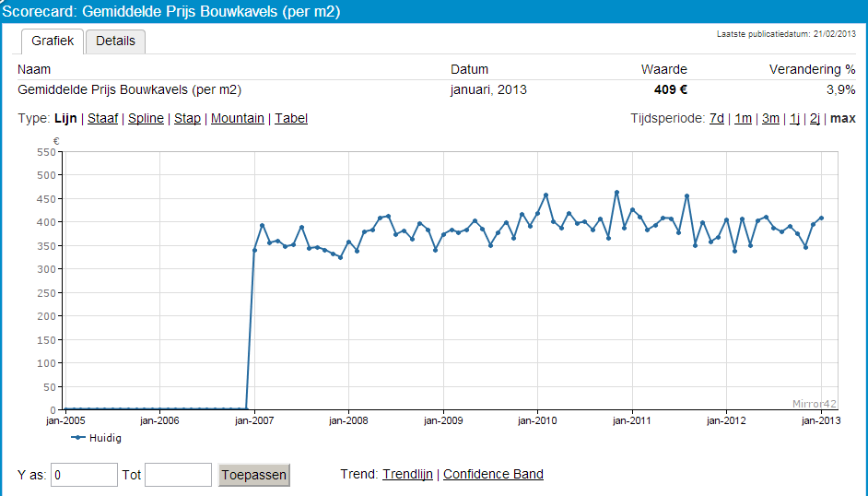Image resolution: width=868 pixels, height=496 pixels.
Task: Switch to the Details tab
Action: 115,41
